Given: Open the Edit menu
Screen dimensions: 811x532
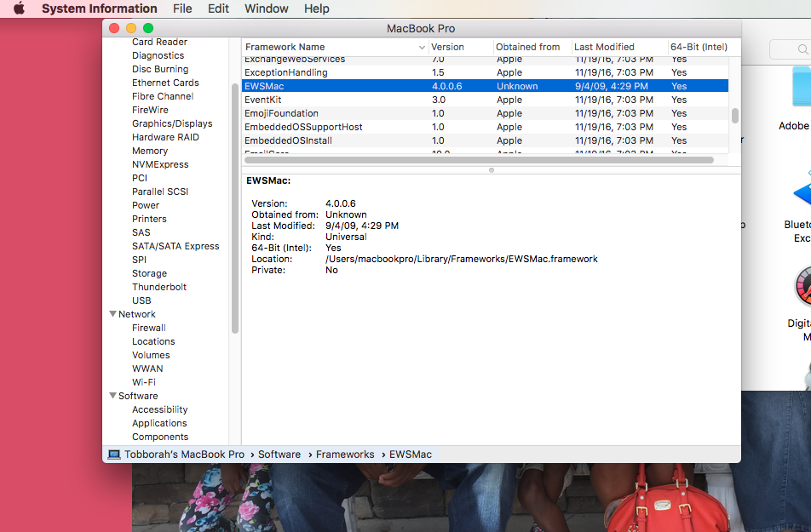Looking at the screenshot, I should pyautogui.click(x=218, y=9).
